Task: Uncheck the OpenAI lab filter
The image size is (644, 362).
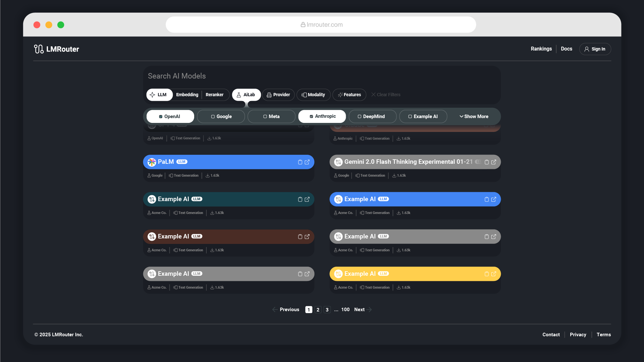Action: tap(170, 116)
